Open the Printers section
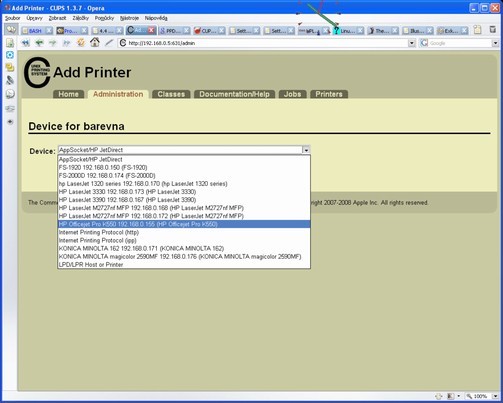 329,94
